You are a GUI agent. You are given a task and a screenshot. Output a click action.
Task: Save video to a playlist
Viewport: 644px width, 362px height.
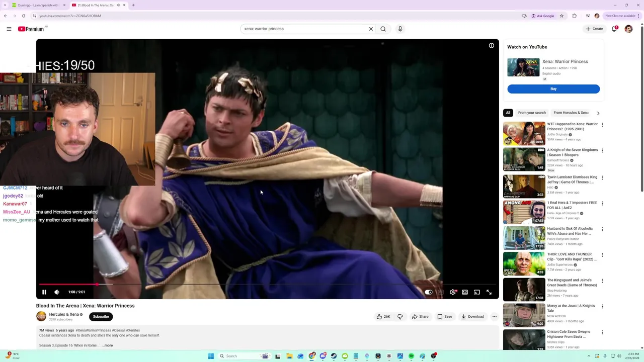click(x=444, y=317)
